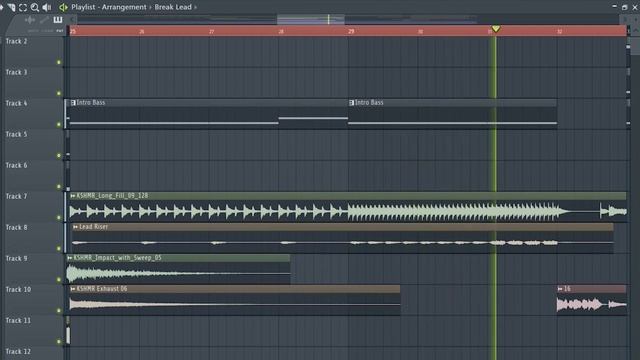This screenshot has height=360, width=640.
Task: Select the Track 2 header label
Action: pyautogui.click(x=16, y=41)
